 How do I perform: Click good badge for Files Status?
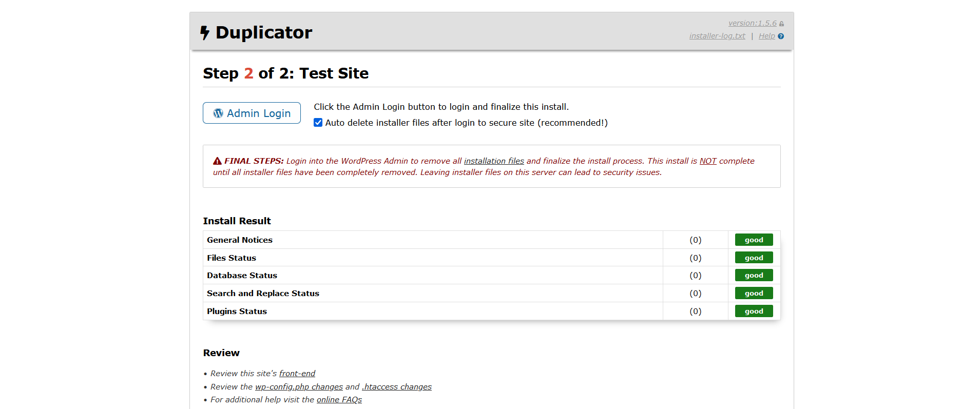pos(754,258)
